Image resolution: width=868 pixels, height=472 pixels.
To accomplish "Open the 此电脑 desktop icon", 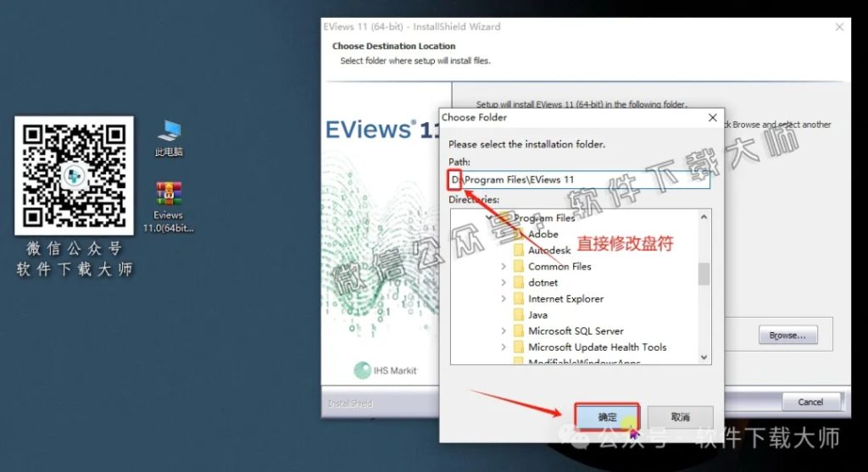I will tap(169, 138).
